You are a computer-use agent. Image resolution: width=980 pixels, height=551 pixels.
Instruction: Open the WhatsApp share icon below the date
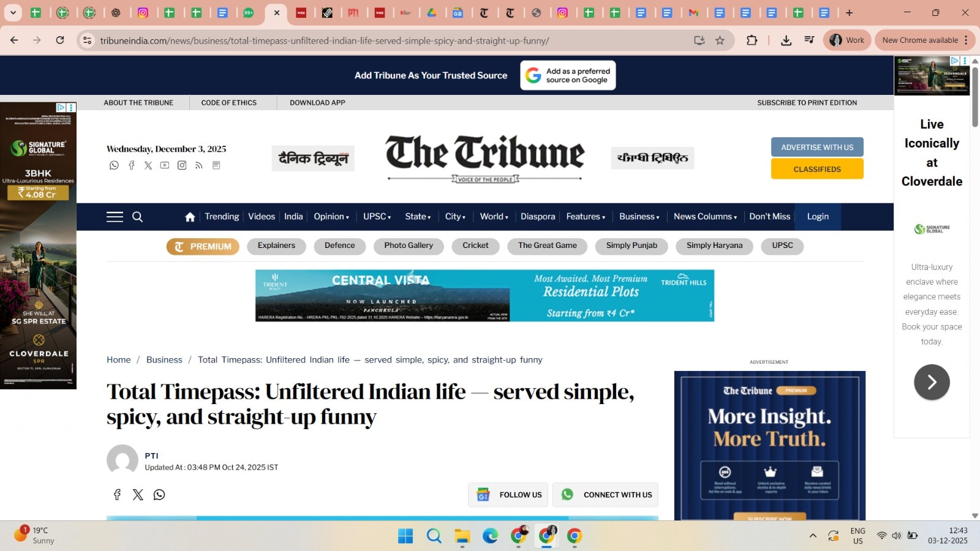(114, 165)
